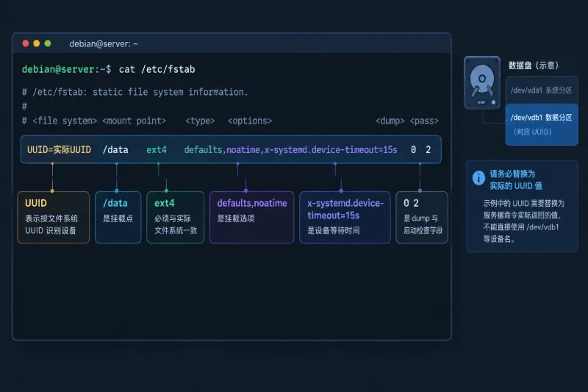The image size is (588, 392).
Task: Click the 0 2 values in fstab line
Action: click(x=420, y=150)
